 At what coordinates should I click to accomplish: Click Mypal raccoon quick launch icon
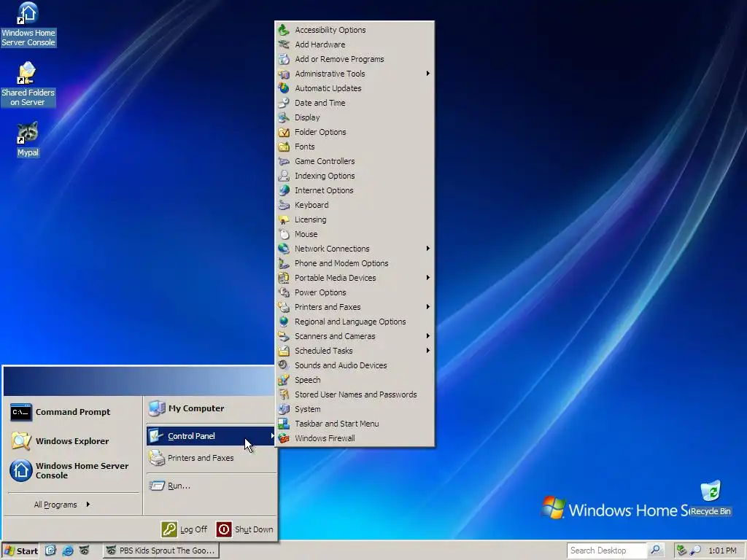(85, 551)
